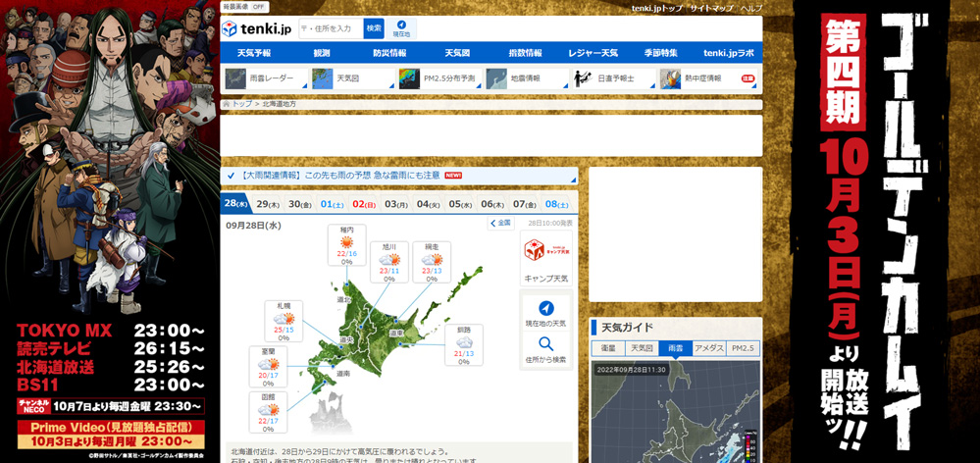Expand the news banner corner arrow
The height and width of the screenshot is (463, 980).
(573, 180)
